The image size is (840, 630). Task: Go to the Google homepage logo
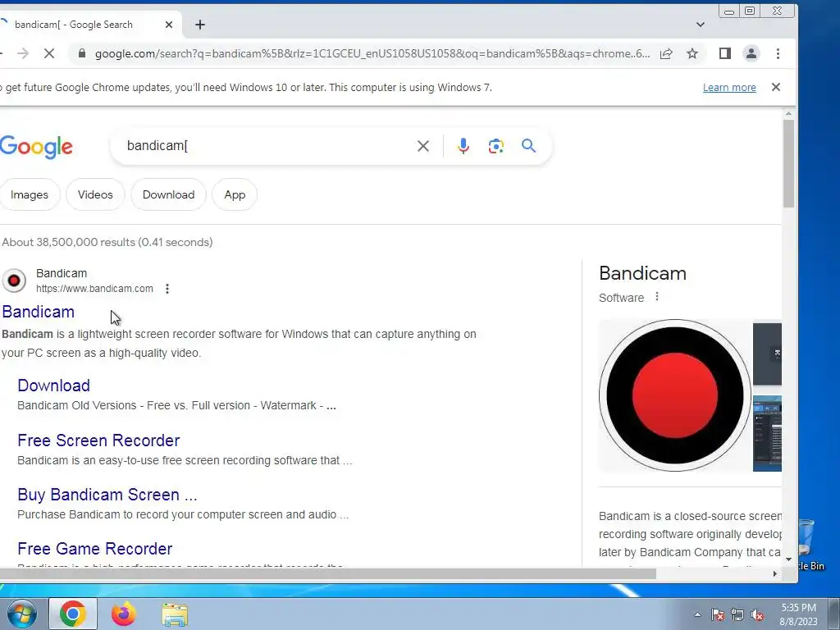pos(36,147)
